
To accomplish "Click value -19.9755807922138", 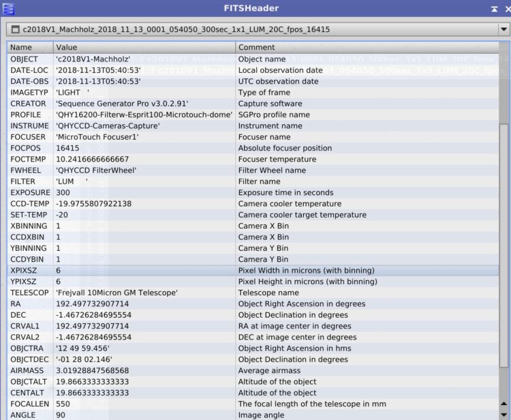I will 93,203.
